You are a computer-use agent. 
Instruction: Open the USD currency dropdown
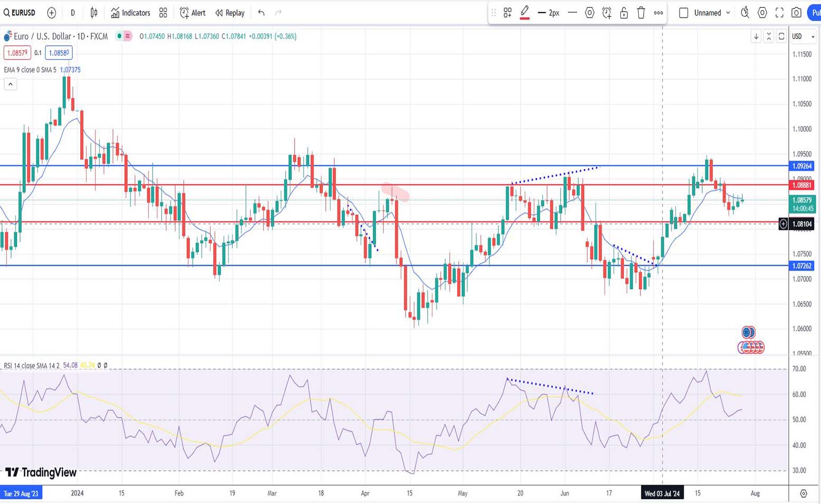pos(803,36)
